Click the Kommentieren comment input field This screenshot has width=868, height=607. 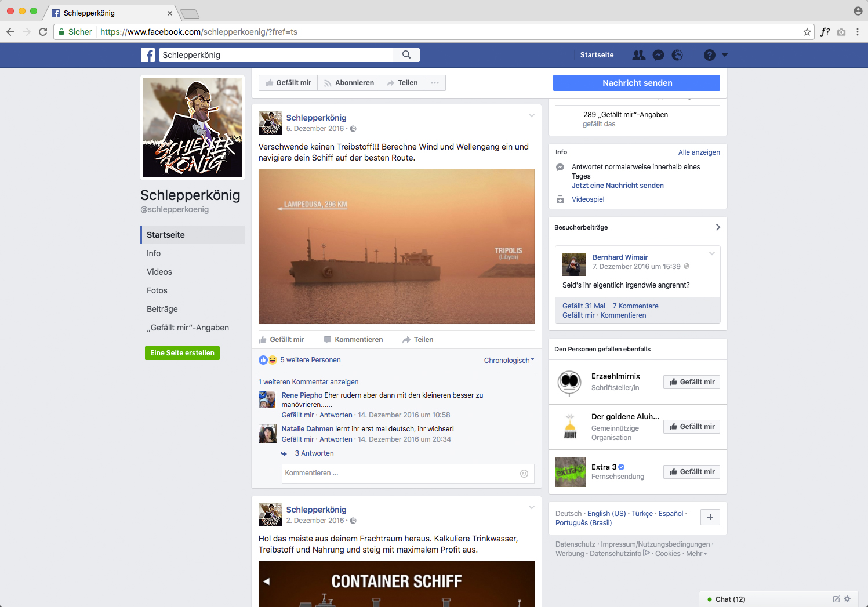click(408, 474)
